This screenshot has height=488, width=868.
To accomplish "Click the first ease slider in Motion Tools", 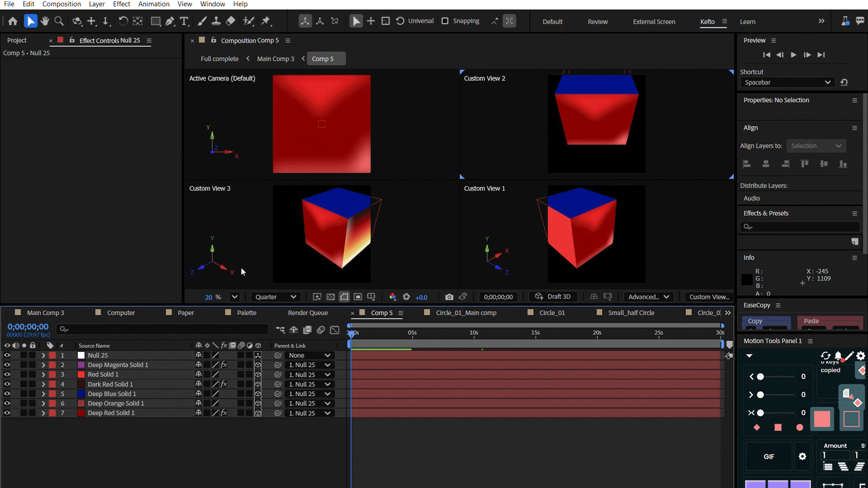I will (761, 377).
